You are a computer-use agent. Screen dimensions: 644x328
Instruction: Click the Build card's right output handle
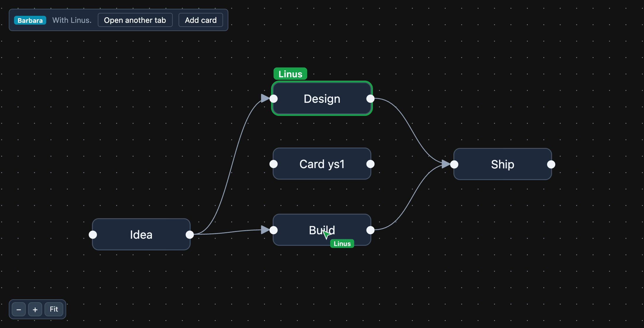(x=370, y=230)
